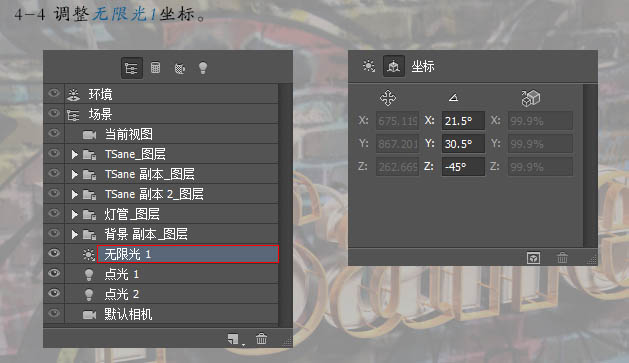The height and width of the screenshot is (363, 629).
Task: Click the camera icon beside 当前视图
Action: point(89,134)
